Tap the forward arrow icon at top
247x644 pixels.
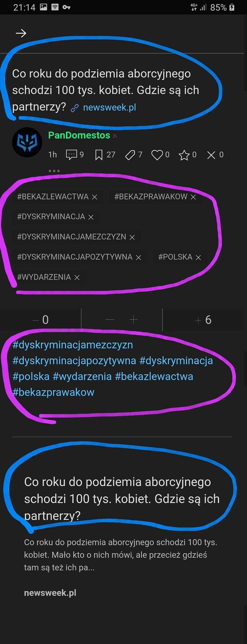coord(21,33)
